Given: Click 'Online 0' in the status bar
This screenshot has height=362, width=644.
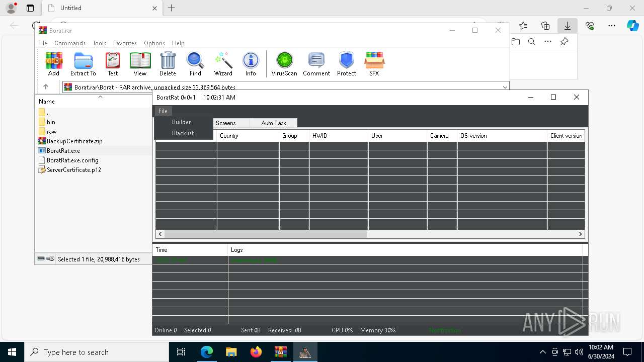Looking at the screenshot, I should [x=166, y=330].
